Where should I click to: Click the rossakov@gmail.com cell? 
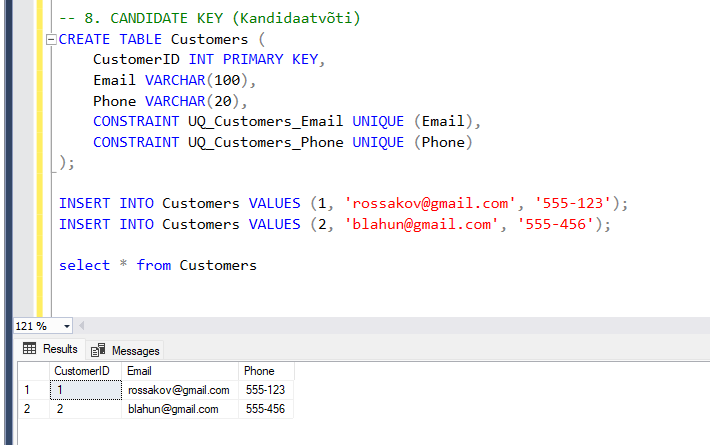178,390
